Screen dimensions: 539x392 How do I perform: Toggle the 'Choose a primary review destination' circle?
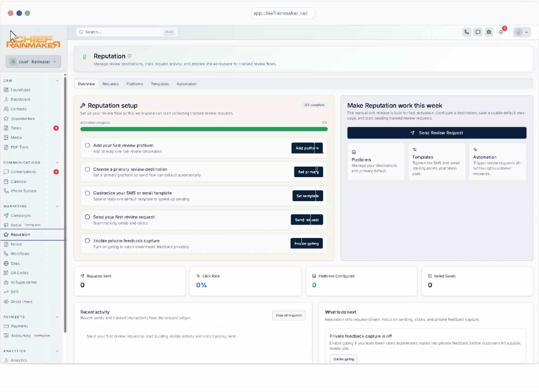pos(87,169)
